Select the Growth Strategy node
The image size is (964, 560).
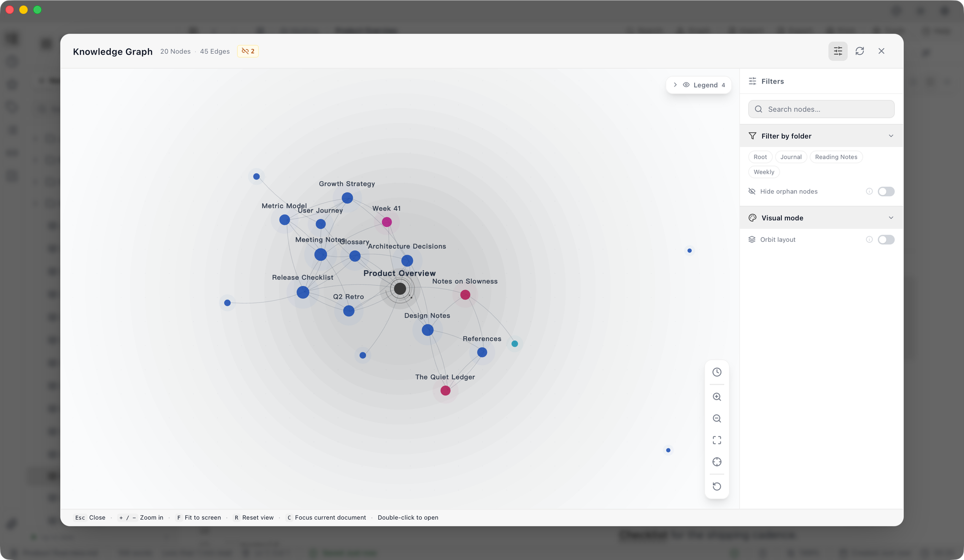click(347, 198)
